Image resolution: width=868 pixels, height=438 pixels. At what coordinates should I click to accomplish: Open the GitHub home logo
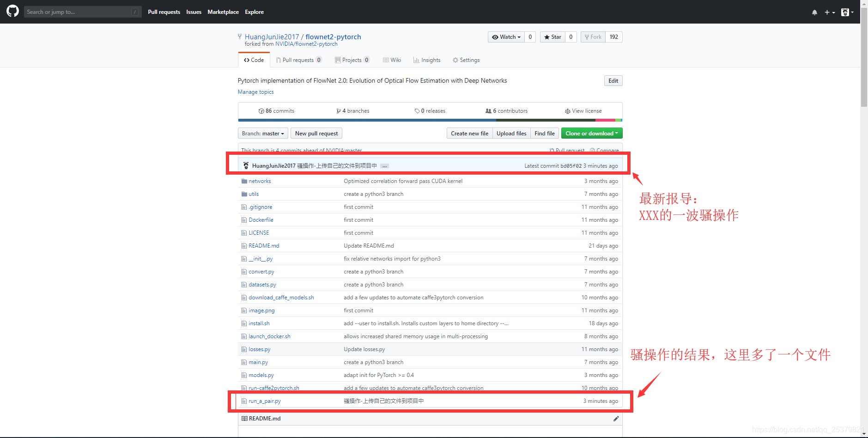tap(12, 11)
